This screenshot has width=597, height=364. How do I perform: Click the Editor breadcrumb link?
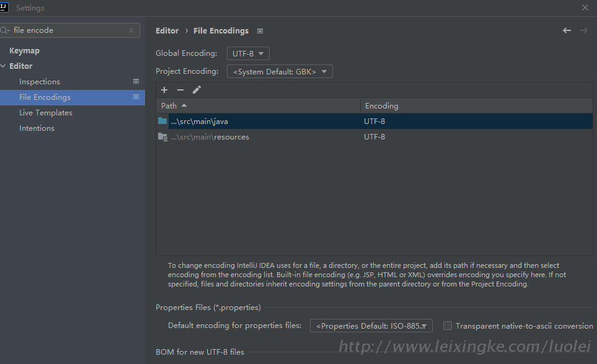coord(167,31)
